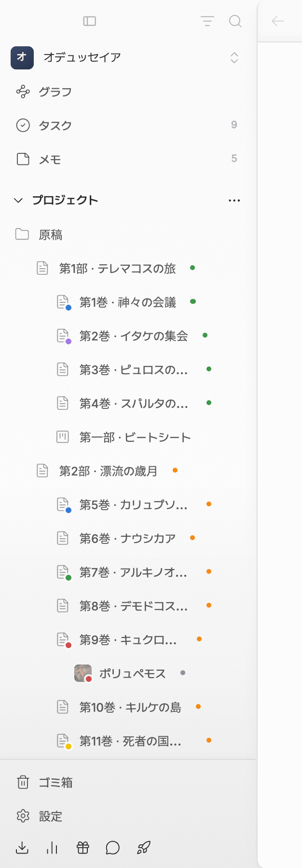
Task: Open 第一部 · ビートシート
Action: (135, 437)
